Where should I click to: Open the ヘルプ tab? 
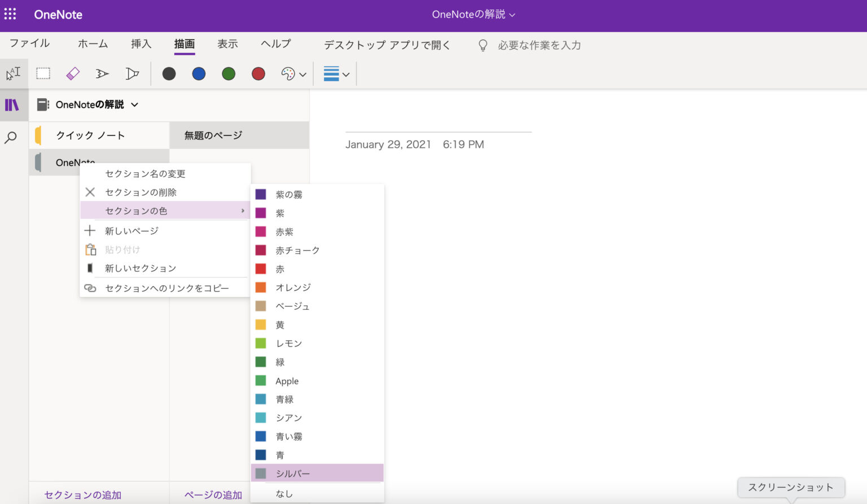point(276,43)
